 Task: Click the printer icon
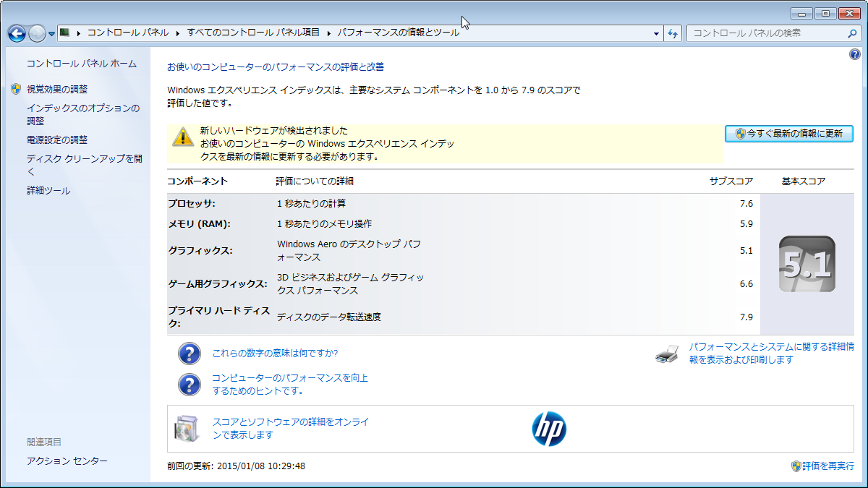click(667, 354)
